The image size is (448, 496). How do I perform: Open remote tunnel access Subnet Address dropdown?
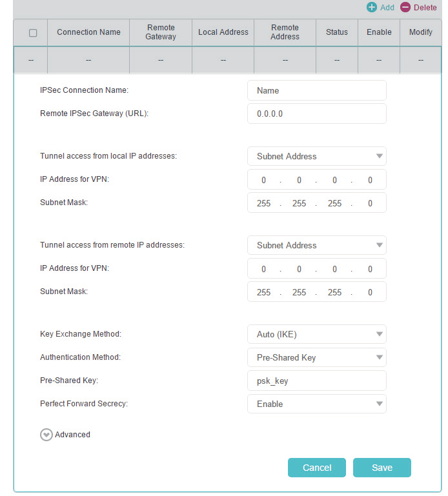[316, 245]
